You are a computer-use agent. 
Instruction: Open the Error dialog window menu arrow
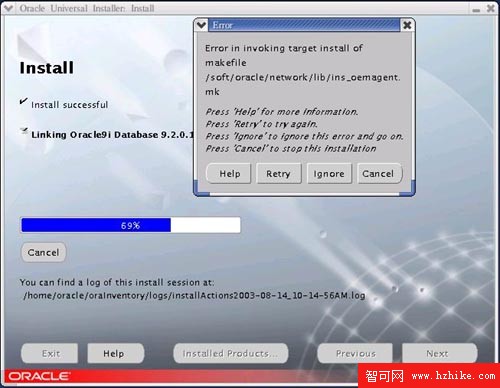pyautogui.click(x=201, y=25)
